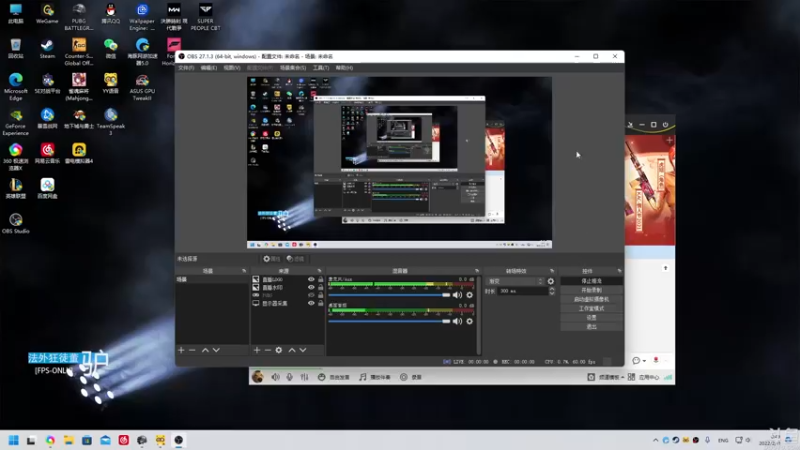The height and width of the screenshot is (450, 800).
Task: Toggle visibility of first source row
Action: tap(311, 280)
